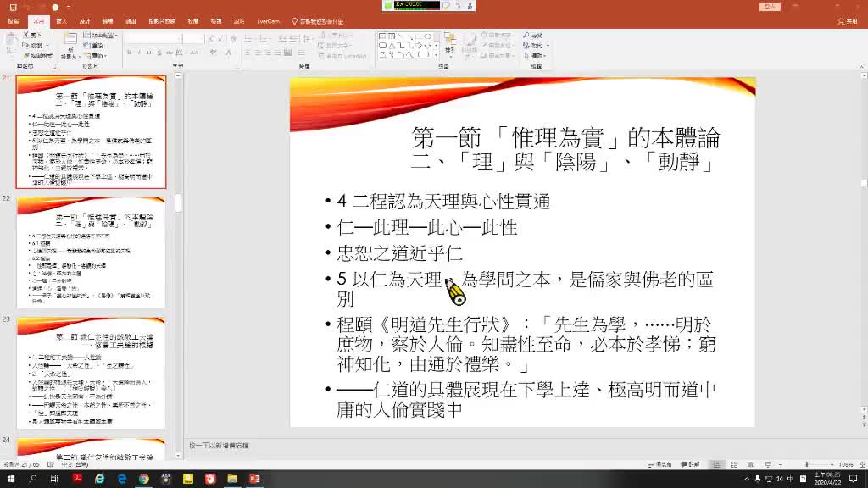The height and width of the screenshot is (488, 868).
Task: Click the Find magnifier icon in Editing
Action: (x=526, y=36)
